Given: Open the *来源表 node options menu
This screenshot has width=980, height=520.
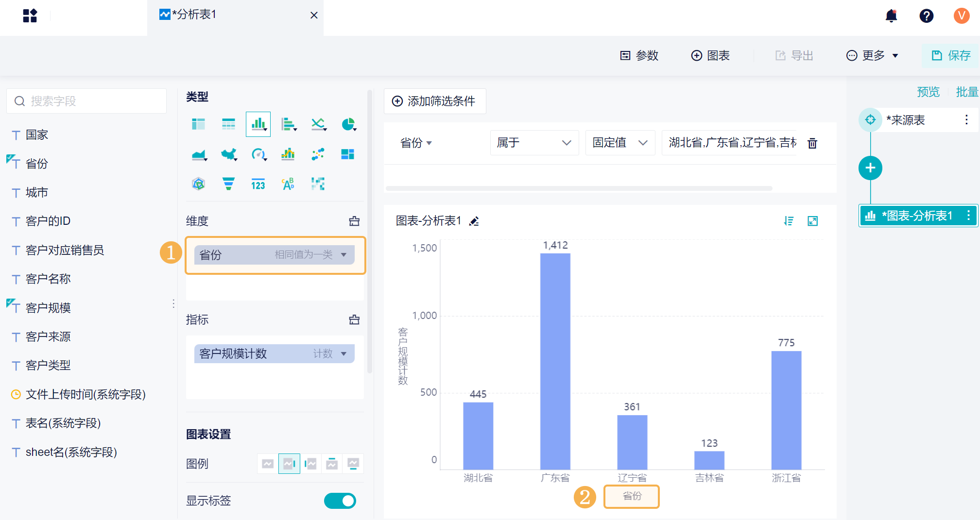Looking at the screenshot, I should [x=966, y=119].
